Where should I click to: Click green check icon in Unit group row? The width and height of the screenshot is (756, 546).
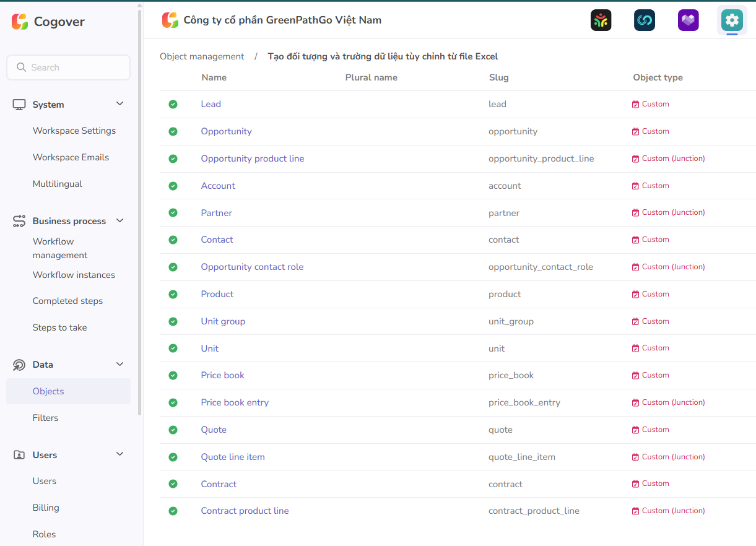[x=173, y=321]
